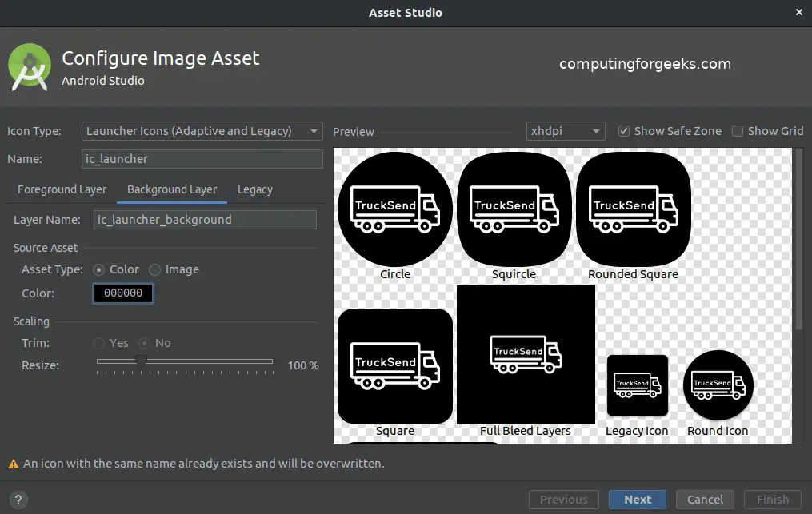Click the Finish button

coord(773,500)
